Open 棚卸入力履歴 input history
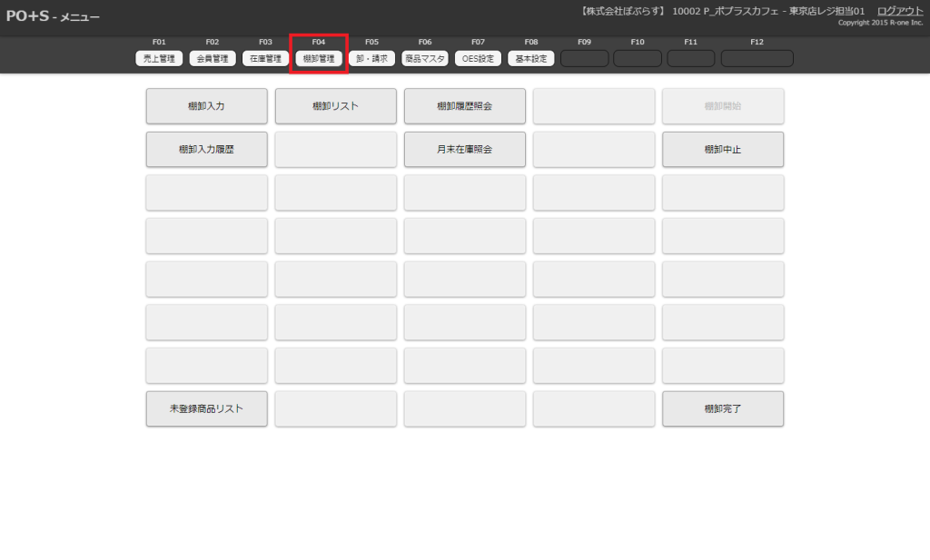Screen dimensions: 930x560 point(206,150)
